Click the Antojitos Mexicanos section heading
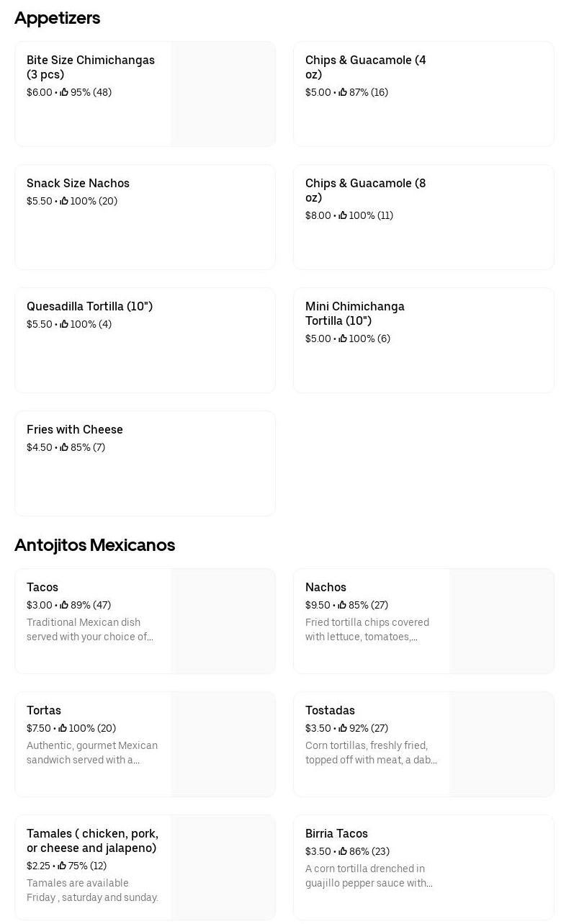The width and height of the screenshot is (579, 924). pos(95,545)
